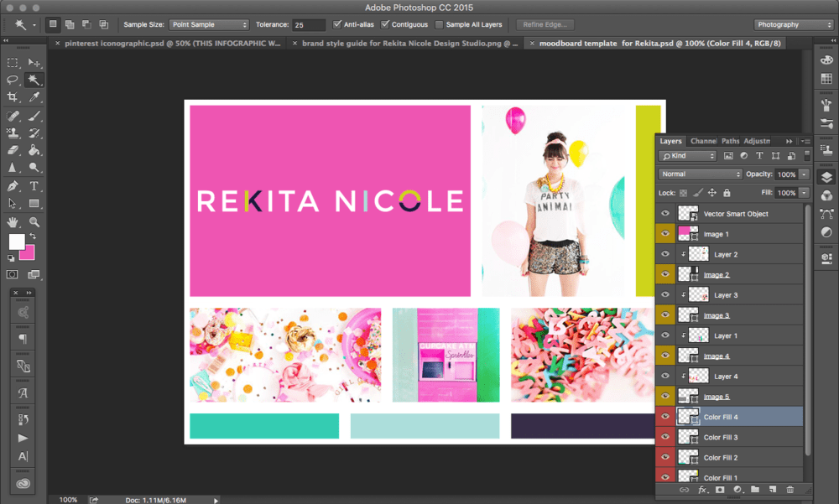Click the pink background color swatch
839x504 pixels.
[29, 254]
